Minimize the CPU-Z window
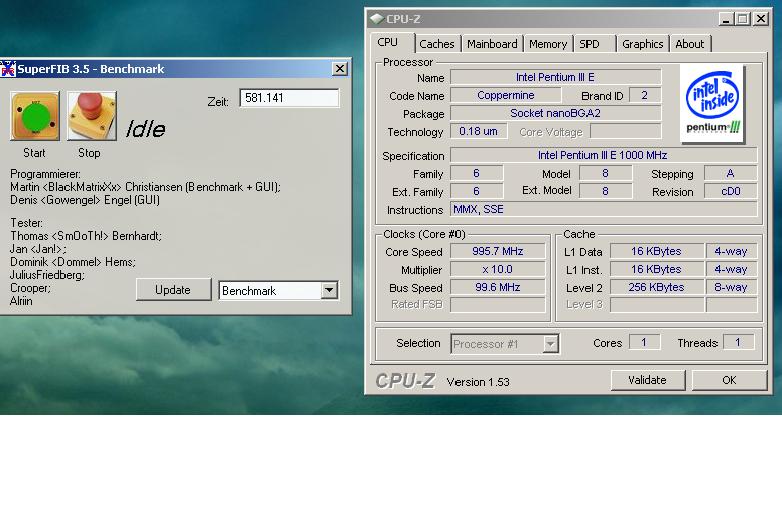Image resolution: width=782 pixels, height=525 pixels. tap(726, 19)
